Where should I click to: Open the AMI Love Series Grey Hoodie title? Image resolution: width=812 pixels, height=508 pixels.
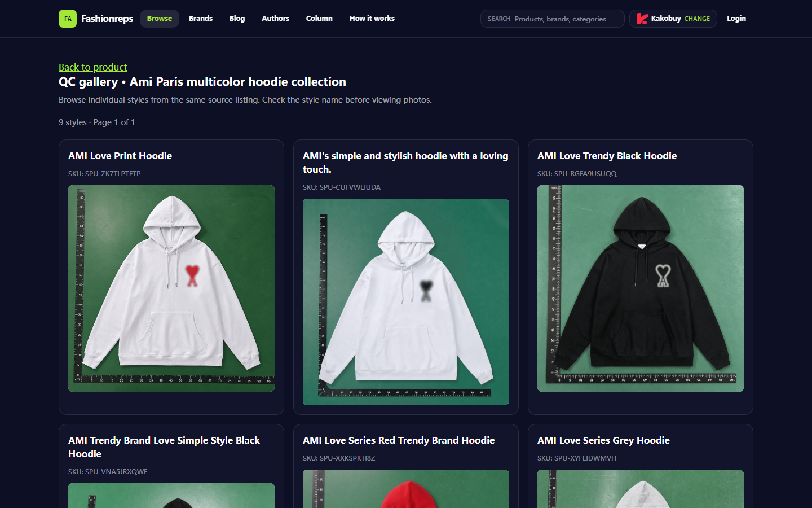[x=603, y=440]
